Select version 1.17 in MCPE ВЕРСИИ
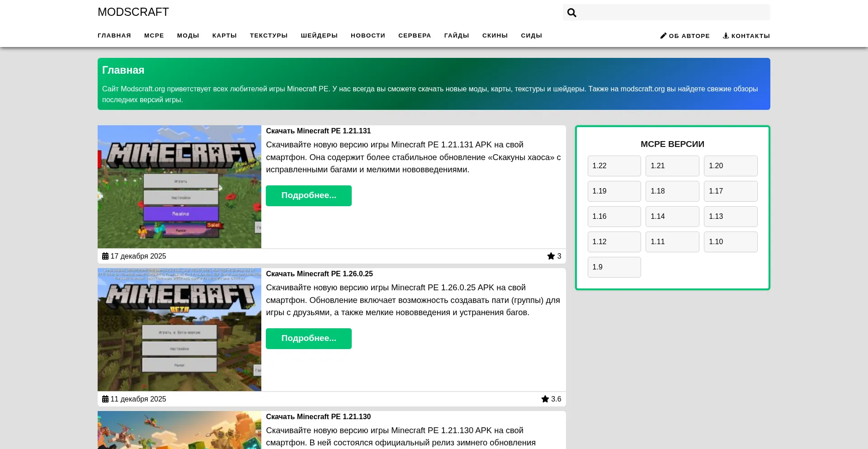The image size is (868, 449). (731, 191)
